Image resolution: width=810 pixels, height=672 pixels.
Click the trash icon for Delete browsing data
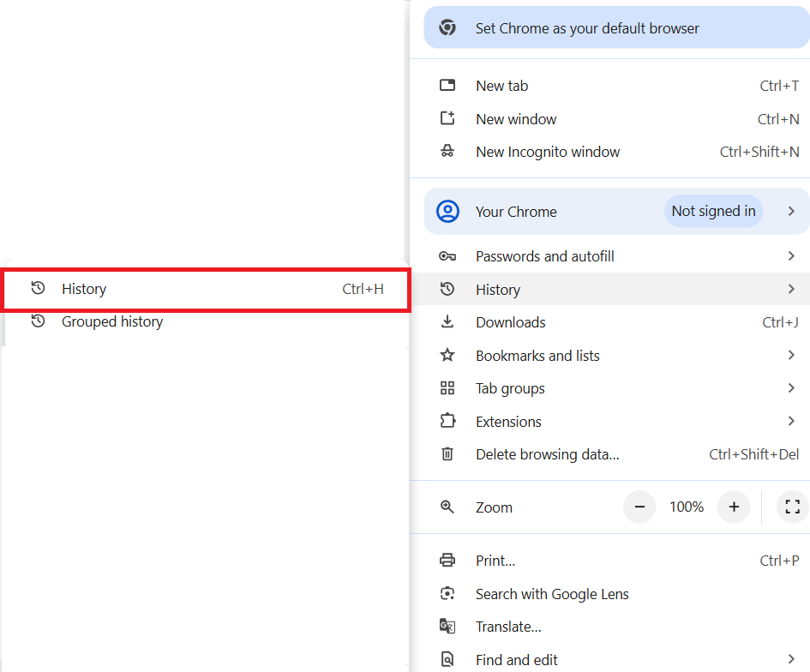[447, 454]
